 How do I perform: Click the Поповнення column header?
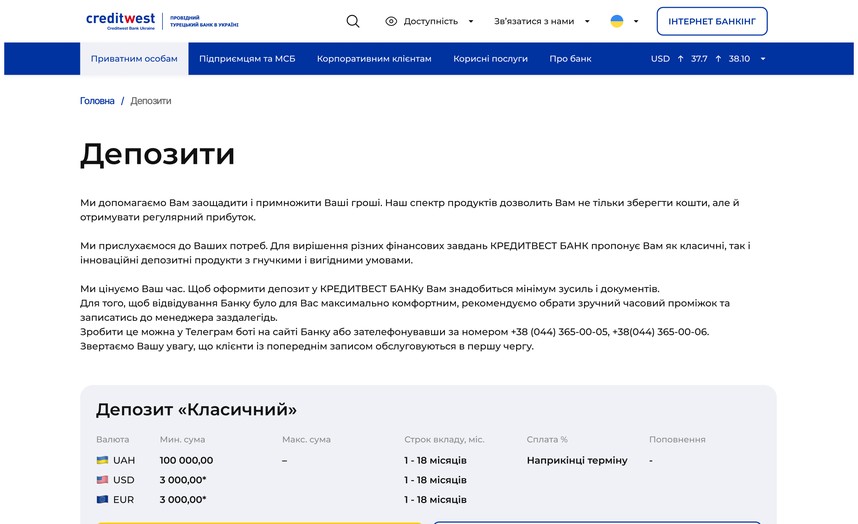coord(677,439)
